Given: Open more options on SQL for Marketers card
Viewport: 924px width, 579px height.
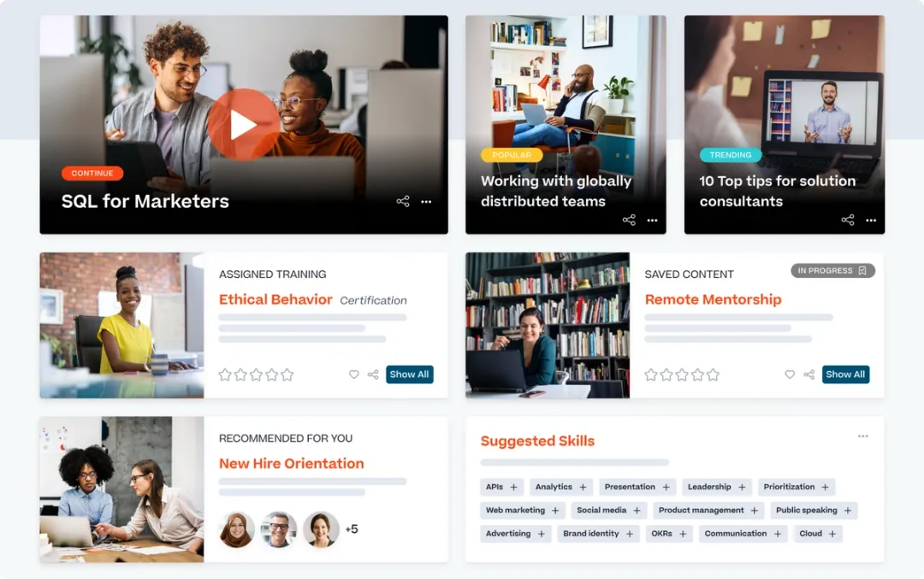Looking at the screenshot, I should 426,202.
